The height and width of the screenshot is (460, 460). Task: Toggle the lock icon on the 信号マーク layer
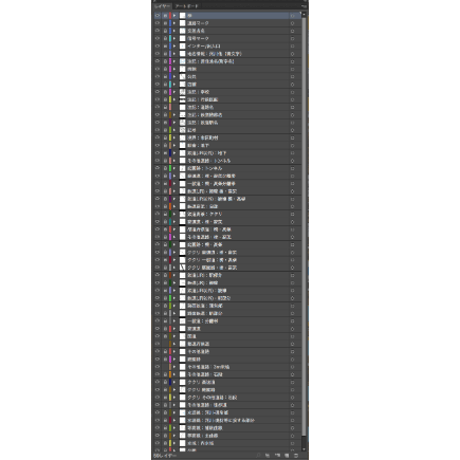click(x=165, y=39)
